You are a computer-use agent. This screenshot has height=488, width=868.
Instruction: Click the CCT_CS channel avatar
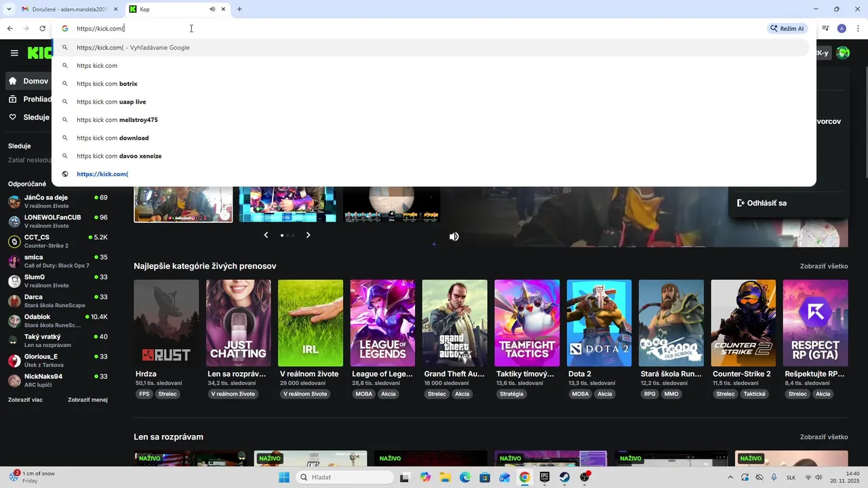(x=14, y=241)
